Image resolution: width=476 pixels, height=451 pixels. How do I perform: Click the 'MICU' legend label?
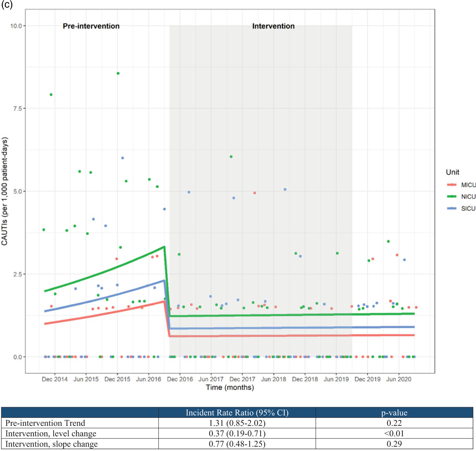(x=468, y=185)
